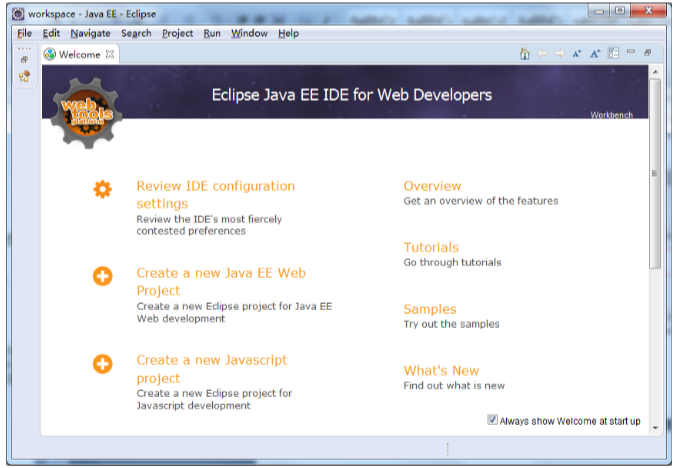677x468 pixels.
Task: Open the Edit menu
Action: pos(51,33)
